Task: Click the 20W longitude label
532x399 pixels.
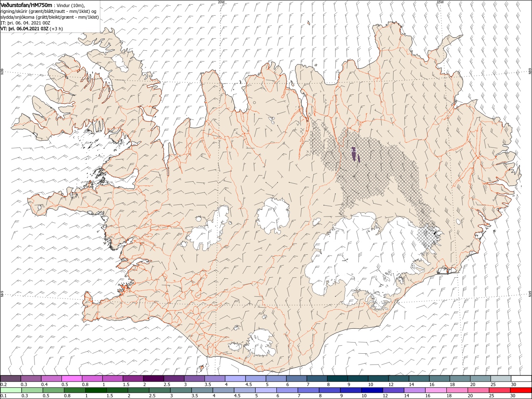Action: click(x=221, y=2)
